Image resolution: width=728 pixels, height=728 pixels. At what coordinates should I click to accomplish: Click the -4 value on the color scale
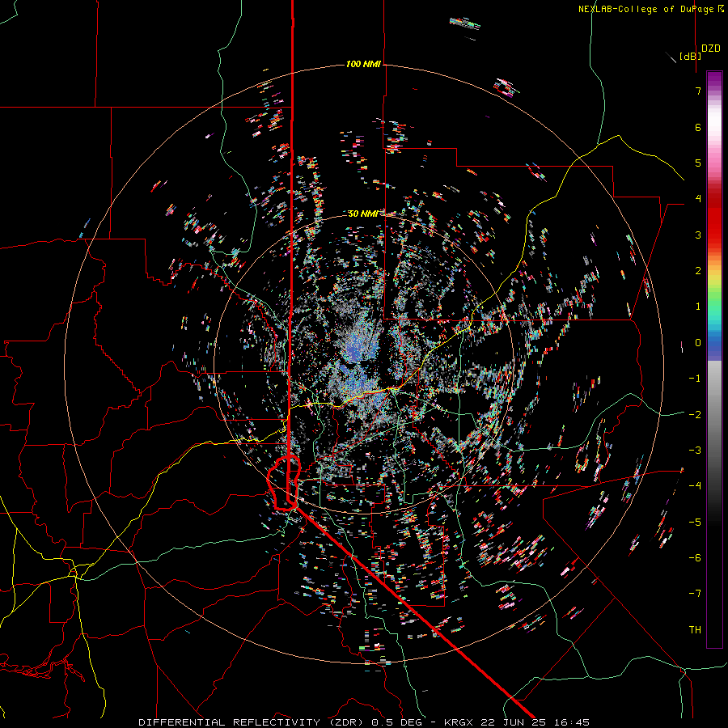[x=695, y=486]
